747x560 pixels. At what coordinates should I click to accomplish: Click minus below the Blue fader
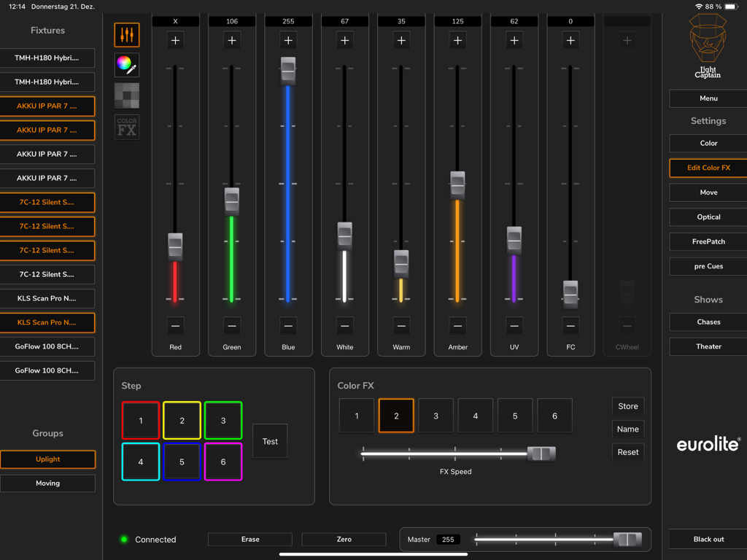(288, 324)
